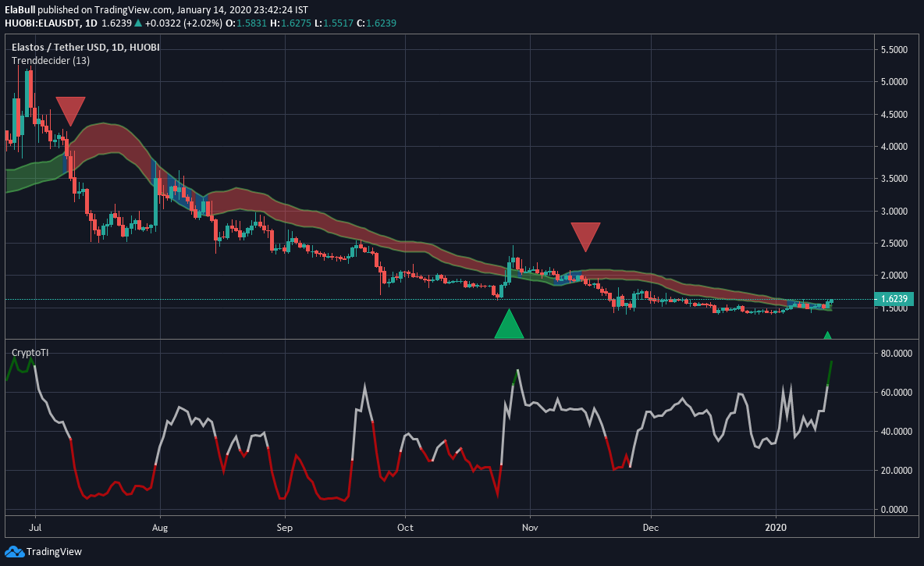Click the 60.0000 value on CryptoTI scale
Image resolution: width=924 pixels, height=566 pixels.
(x=897, y=392)
